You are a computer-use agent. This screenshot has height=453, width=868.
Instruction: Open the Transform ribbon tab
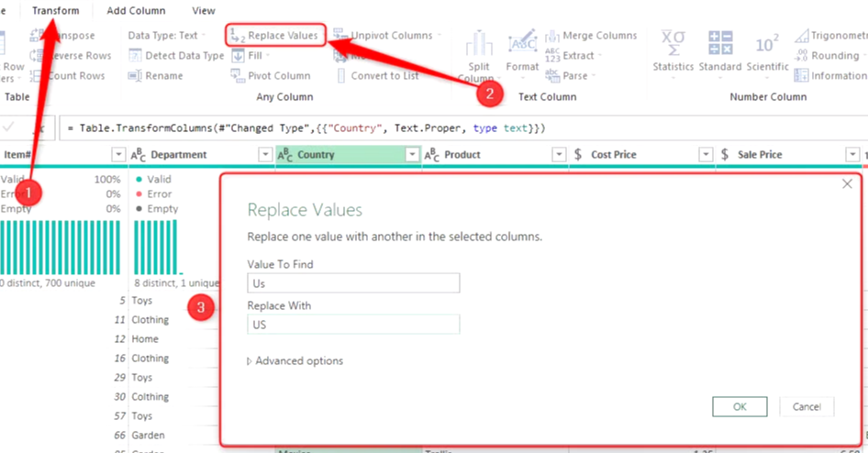pos(55,10)
